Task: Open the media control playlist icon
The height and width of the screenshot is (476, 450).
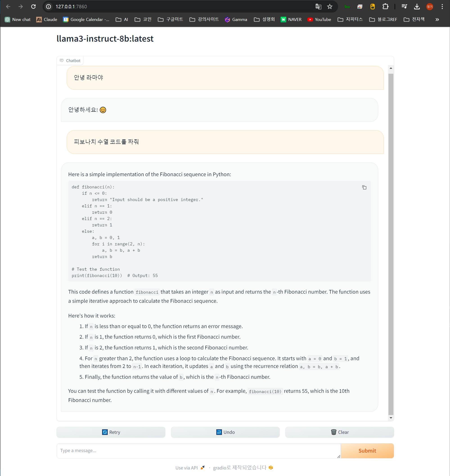Action: click(x=404, y=7)
